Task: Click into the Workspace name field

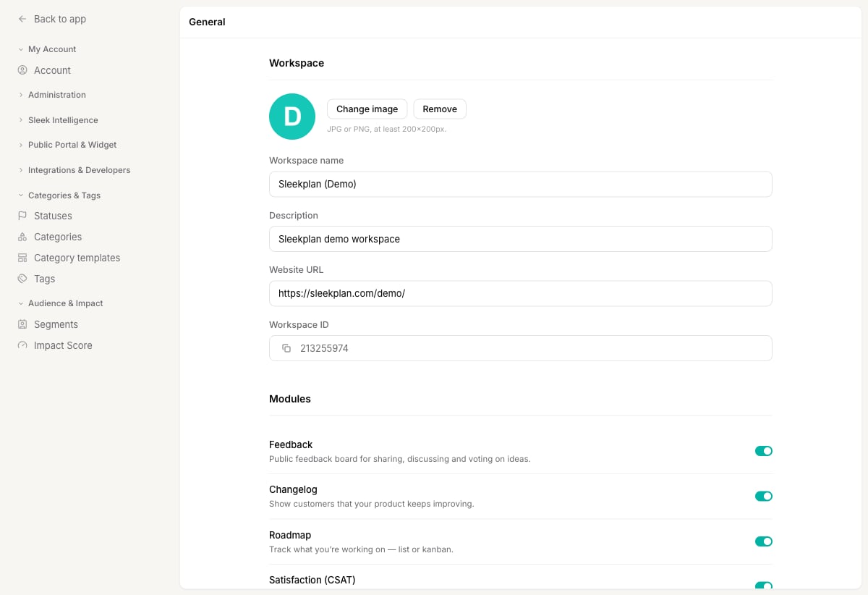Action: [x=521, y=184]
